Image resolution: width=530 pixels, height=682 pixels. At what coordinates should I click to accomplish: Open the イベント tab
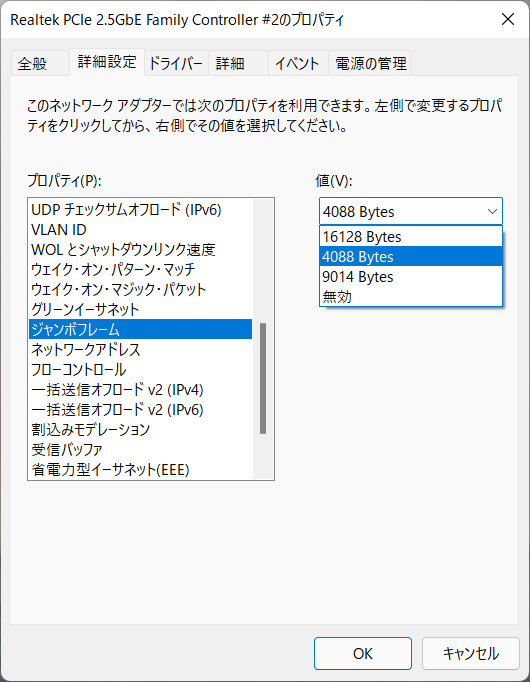(x=298, y=64)
